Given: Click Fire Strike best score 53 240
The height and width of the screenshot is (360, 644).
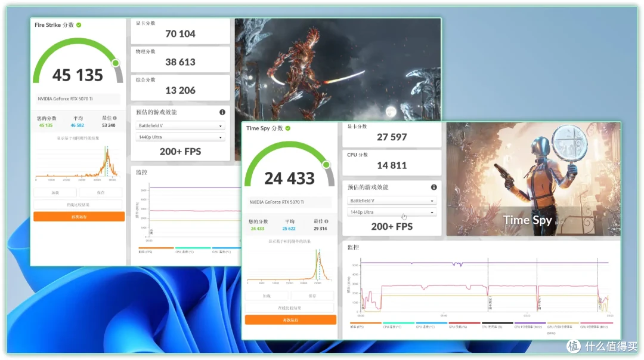Looking at the screenshot, I should 109,125.
